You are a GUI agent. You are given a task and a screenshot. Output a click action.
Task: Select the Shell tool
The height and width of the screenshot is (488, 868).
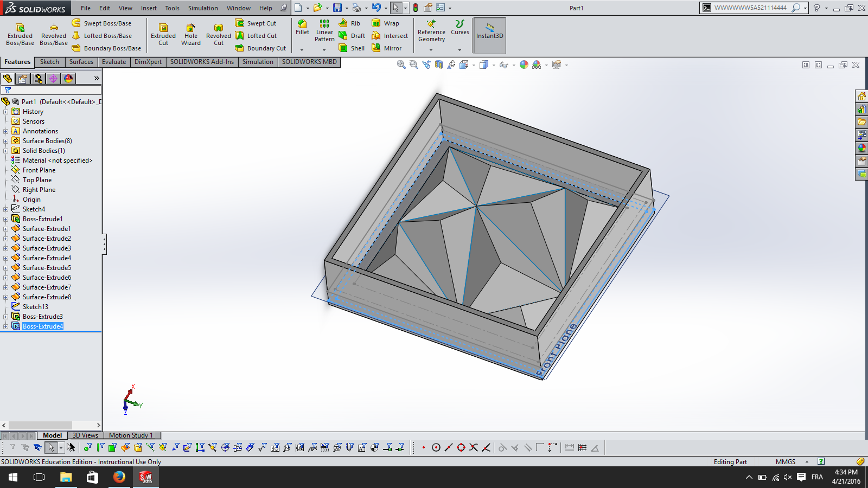coord(352,48)
